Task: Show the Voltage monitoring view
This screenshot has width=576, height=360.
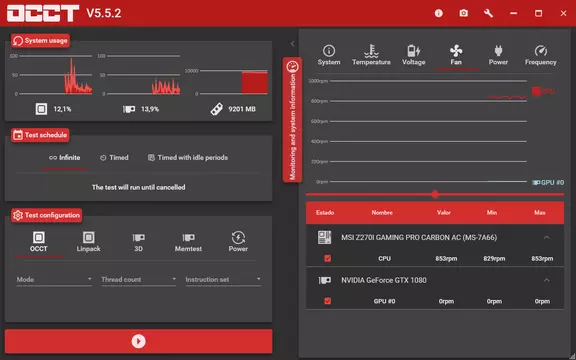Action: coord(414,55)
